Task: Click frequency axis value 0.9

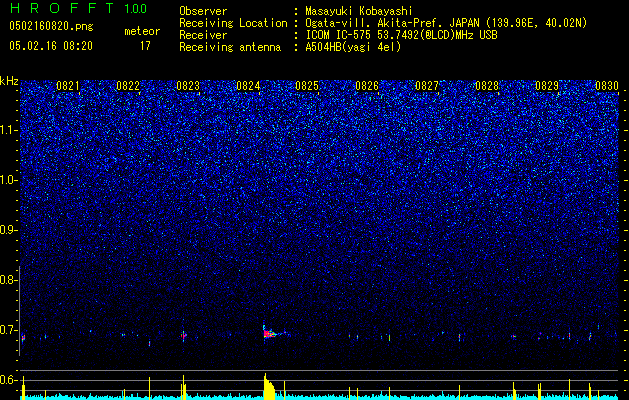Action: [9, 230]
